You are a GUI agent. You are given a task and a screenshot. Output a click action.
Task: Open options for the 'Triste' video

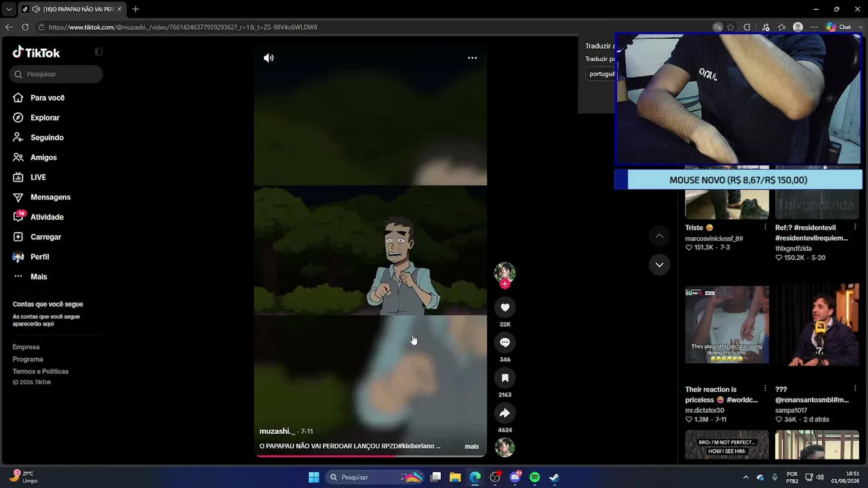click(765, 227)
